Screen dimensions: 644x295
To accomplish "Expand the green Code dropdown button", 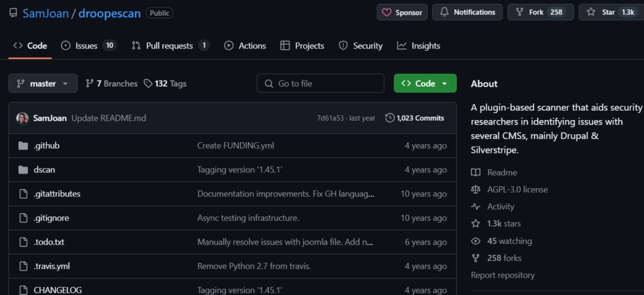I will [x=425, y=84].
